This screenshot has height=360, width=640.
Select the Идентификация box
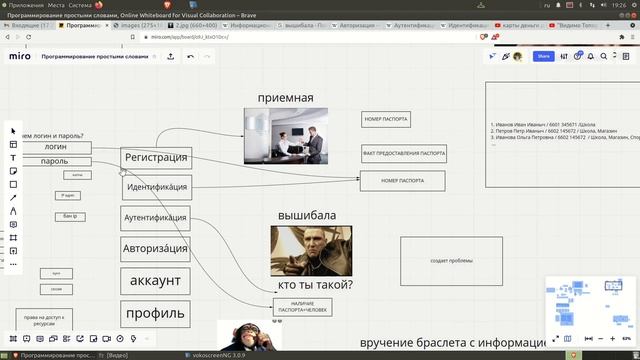[157, 187]
